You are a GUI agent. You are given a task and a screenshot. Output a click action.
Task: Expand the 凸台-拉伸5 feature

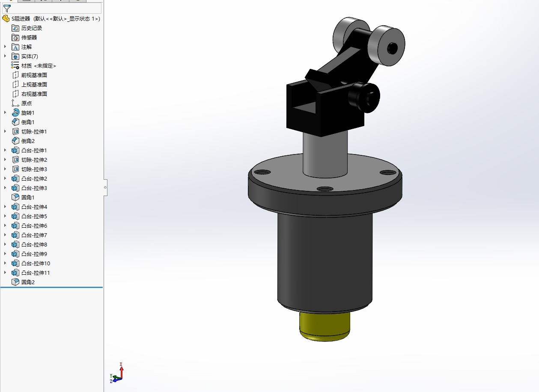(5, 216)
